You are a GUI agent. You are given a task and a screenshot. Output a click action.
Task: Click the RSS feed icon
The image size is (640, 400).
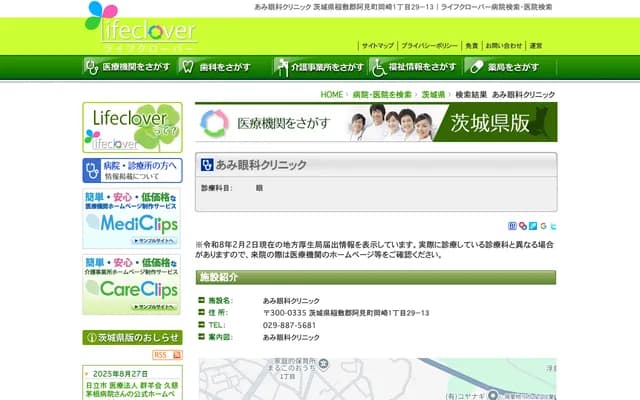[160, 355]
